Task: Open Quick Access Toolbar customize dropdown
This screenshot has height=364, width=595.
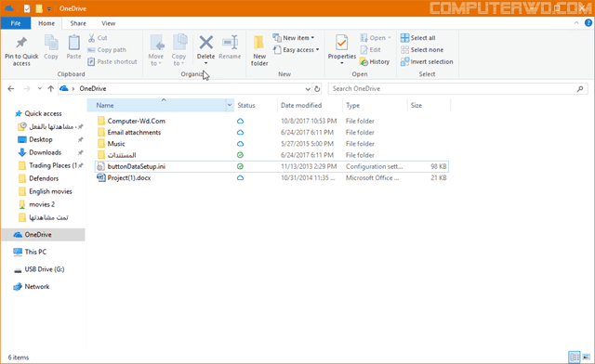Action: (49, 8)
